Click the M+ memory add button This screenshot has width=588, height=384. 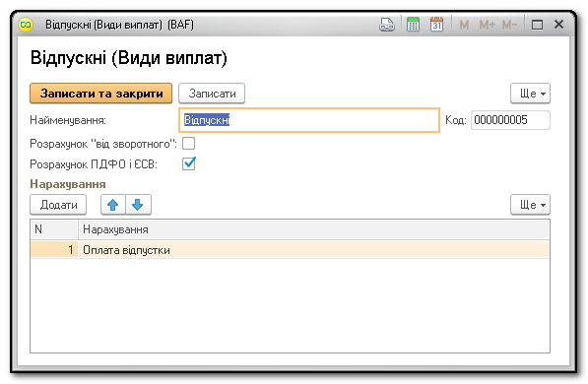[487, 26]
